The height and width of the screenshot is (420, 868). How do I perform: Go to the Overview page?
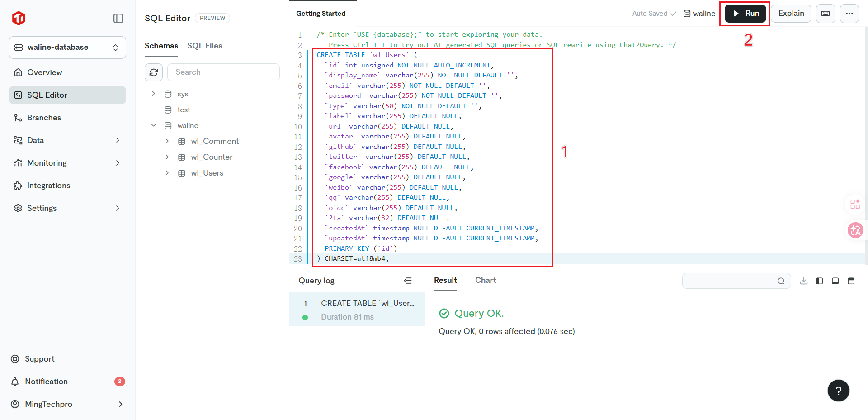67,72
